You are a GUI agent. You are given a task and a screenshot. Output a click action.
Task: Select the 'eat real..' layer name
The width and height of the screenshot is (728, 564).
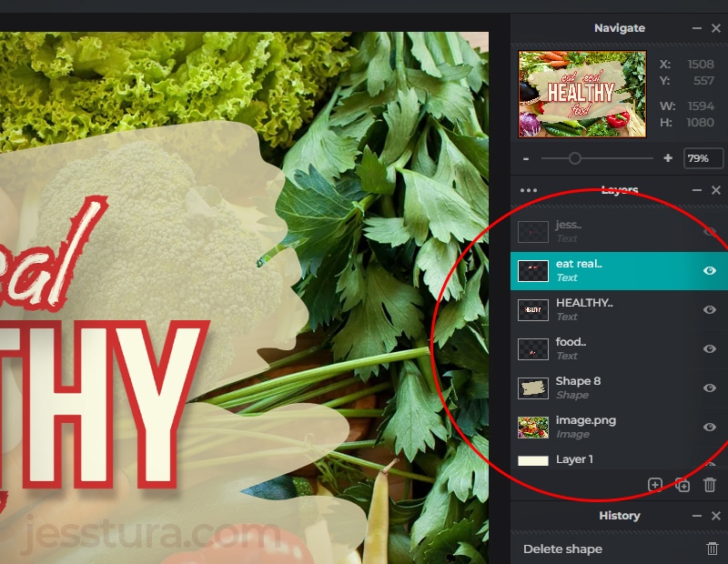click(x=579, y=264)
